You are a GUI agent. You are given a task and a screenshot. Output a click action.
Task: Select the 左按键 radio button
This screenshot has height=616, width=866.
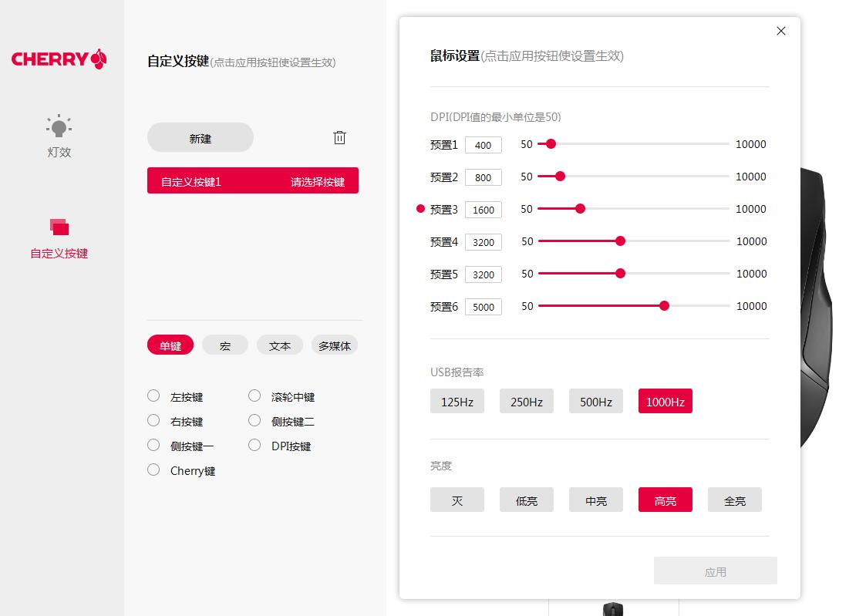153,396
